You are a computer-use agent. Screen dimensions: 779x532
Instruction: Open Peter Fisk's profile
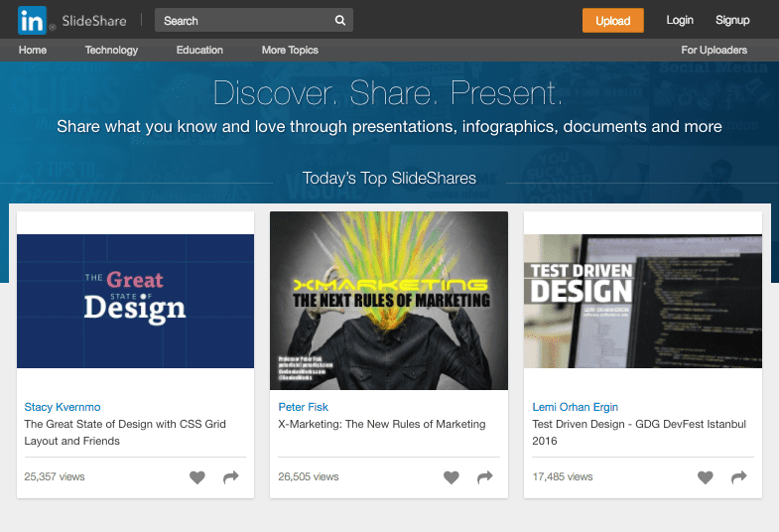(303, 407)
